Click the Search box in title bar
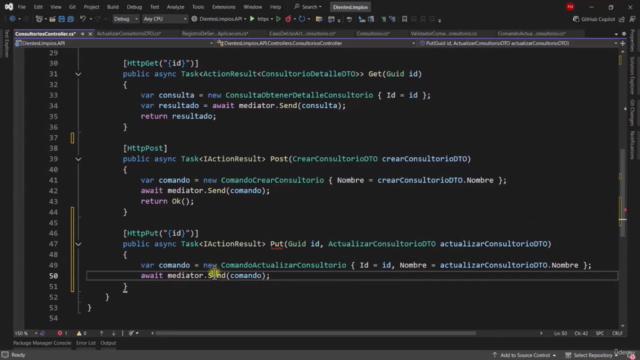This screenshot has height=360, width=640. (308, 7)
